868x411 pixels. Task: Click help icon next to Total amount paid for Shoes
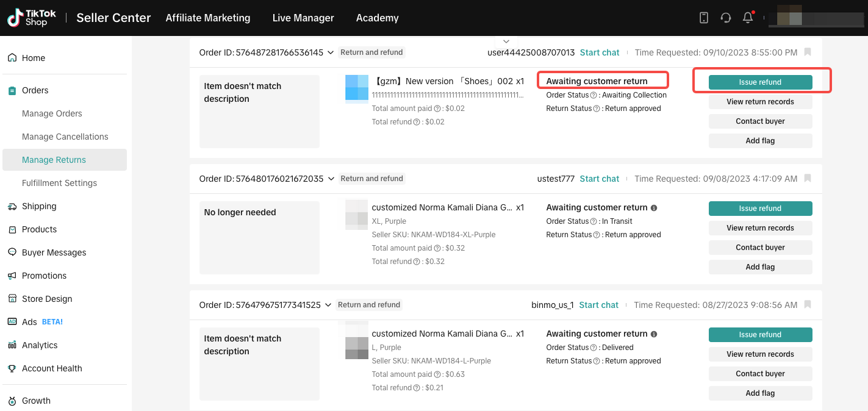pyautogui.click(x=437, y=109)
